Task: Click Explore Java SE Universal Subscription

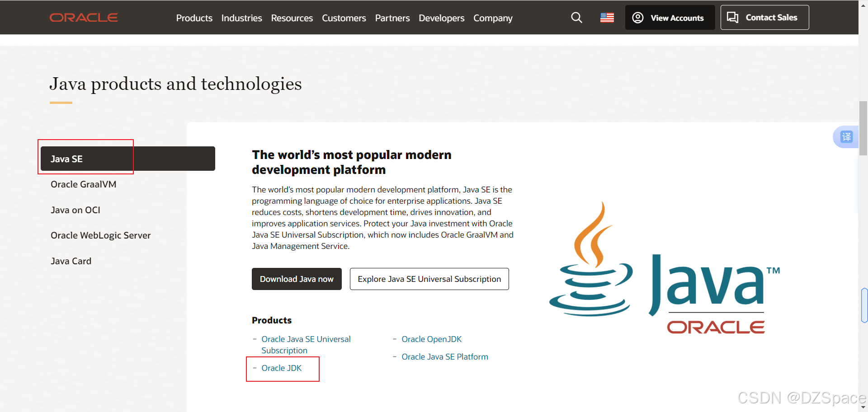Action: pos(429,279)
